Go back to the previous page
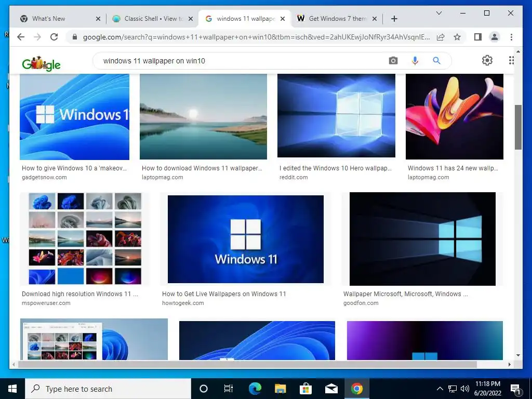Viewport: 532px width, 399px height. (21, 37)
